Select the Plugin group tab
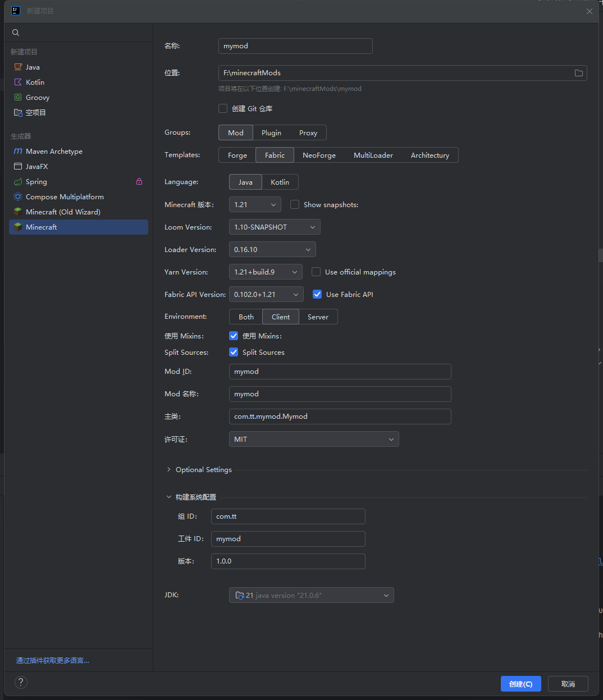 (x=271, y=133)
